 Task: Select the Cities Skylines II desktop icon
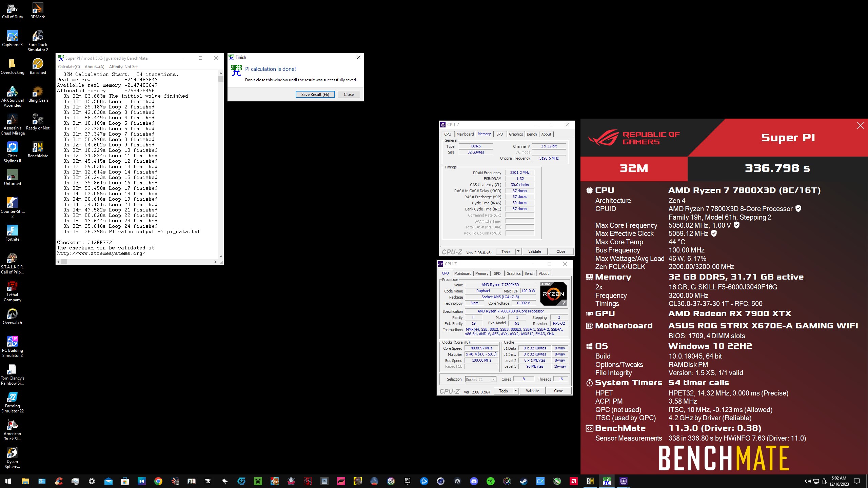(x=13, y=152)
